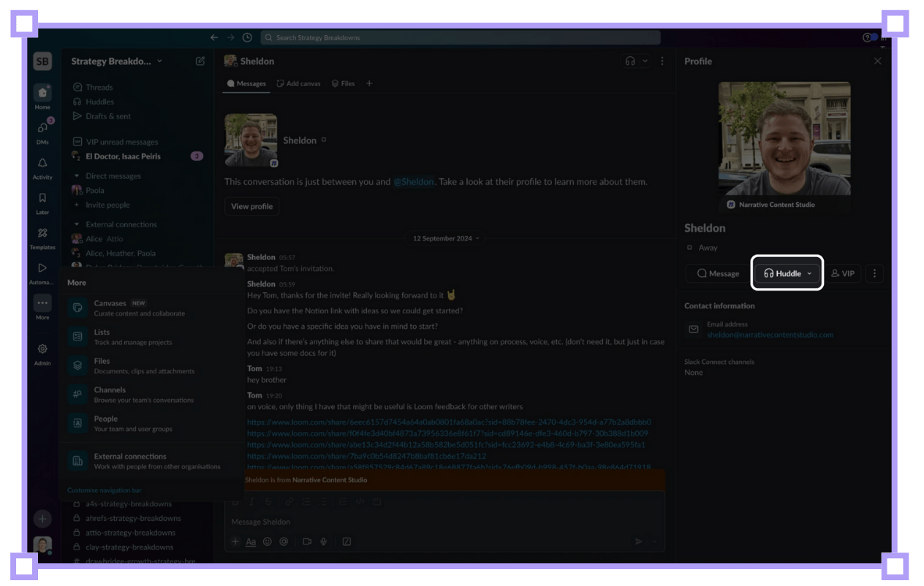Screen dimensions: 924x586
Task: Go back using the history back arrow
Action: [x=214, y=37]
